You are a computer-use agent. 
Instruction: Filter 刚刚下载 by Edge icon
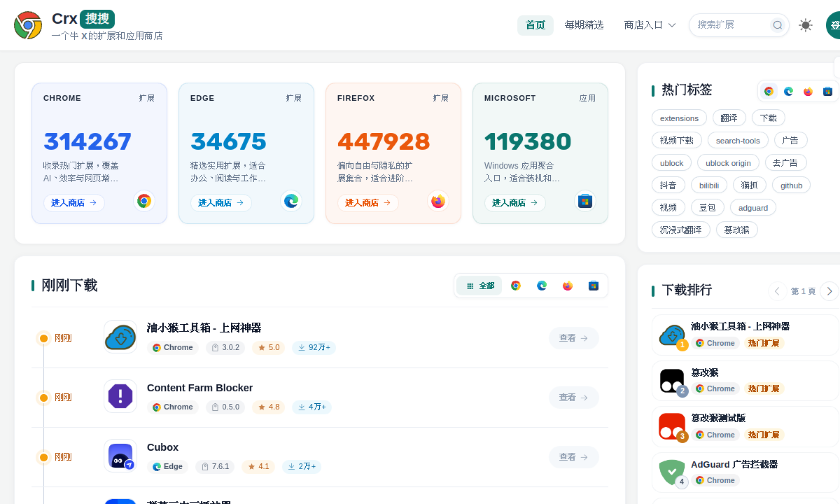click(542, 286)
